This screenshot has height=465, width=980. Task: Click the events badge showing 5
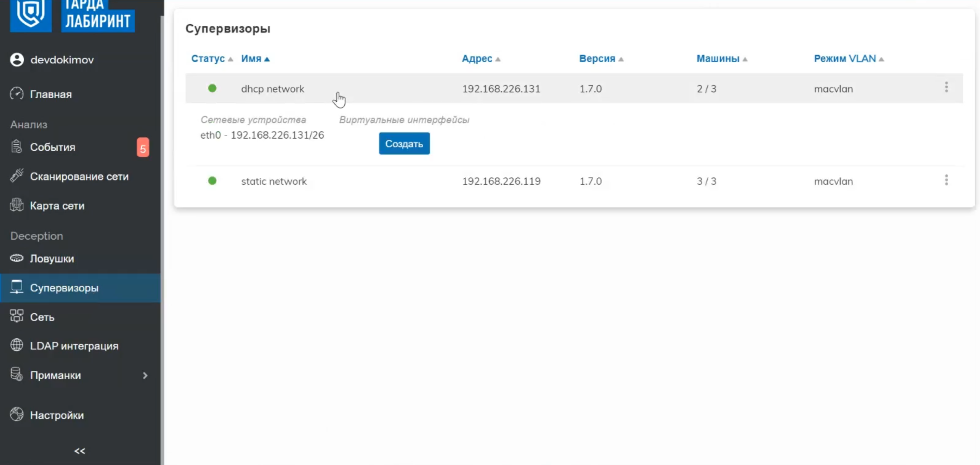(143, 148)
